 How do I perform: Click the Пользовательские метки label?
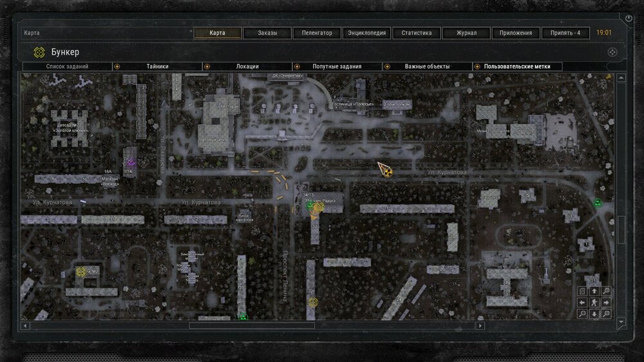click(517, 66)
